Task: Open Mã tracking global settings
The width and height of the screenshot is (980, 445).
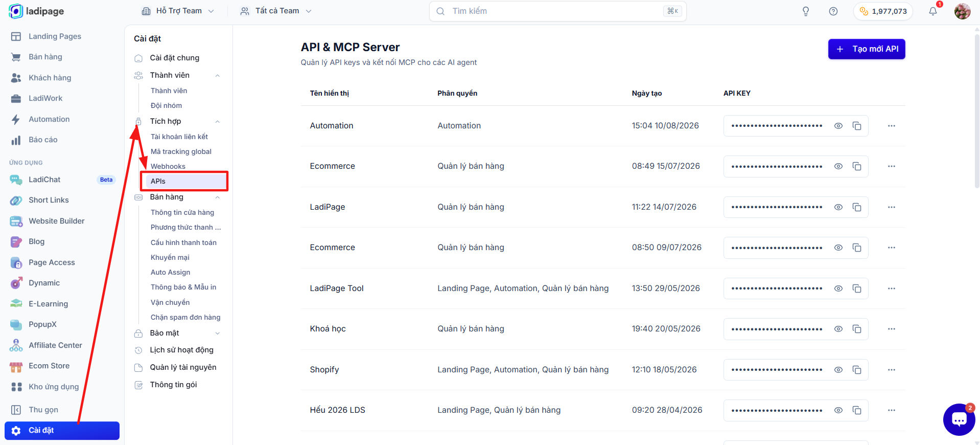Action: [x=181, y=151]
